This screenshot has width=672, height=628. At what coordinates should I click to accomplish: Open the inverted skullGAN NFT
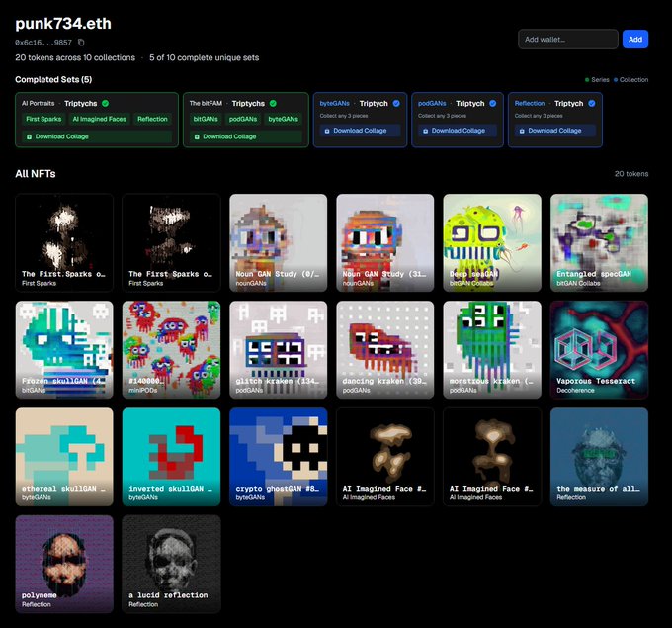tap(171, 457)
